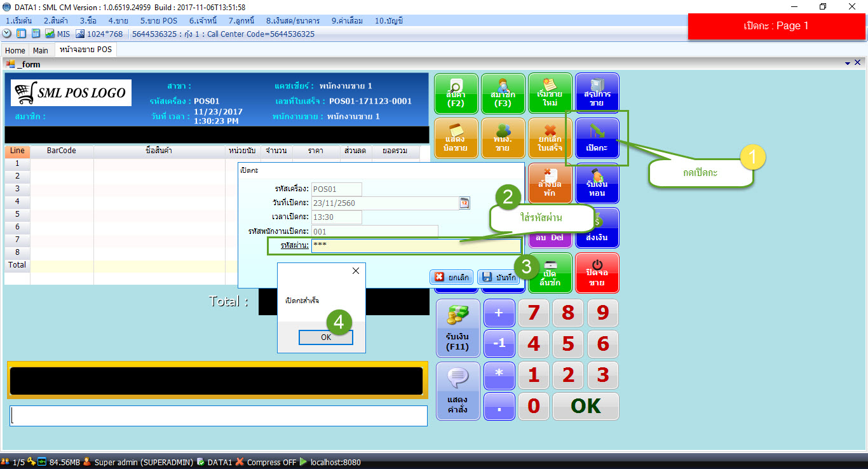
Task: Click the แสดงคำสั่ง speech bubble button
Action: pyautogui.click(x=458, y=391)
